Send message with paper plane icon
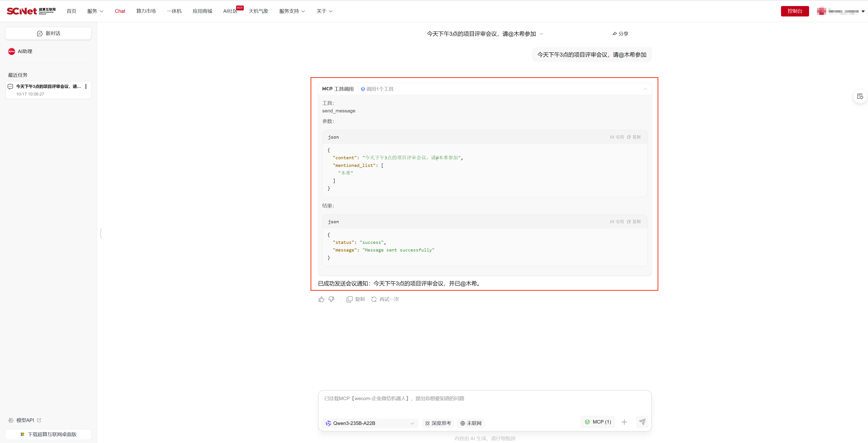 point(642,422)
